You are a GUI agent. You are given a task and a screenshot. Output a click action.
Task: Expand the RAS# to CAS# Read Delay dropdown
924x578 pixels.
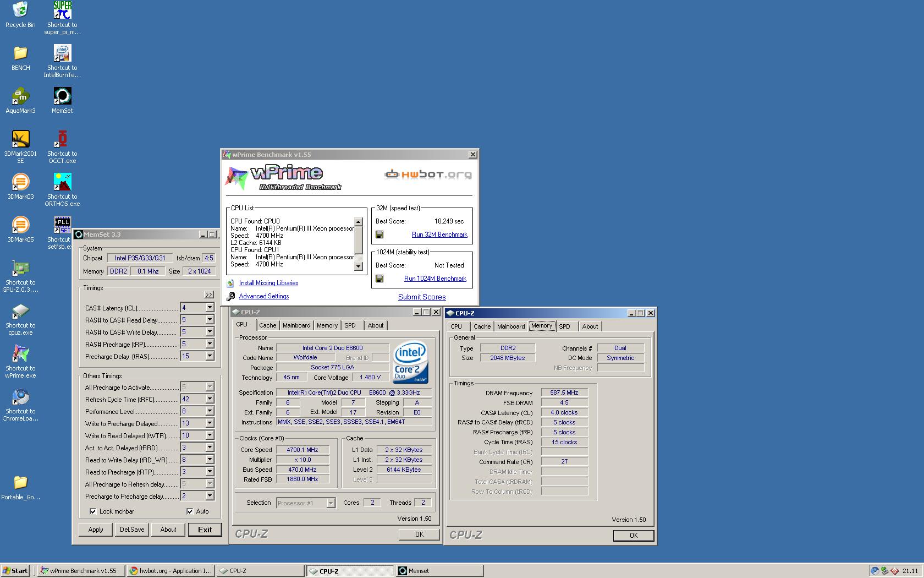(210, 320)
